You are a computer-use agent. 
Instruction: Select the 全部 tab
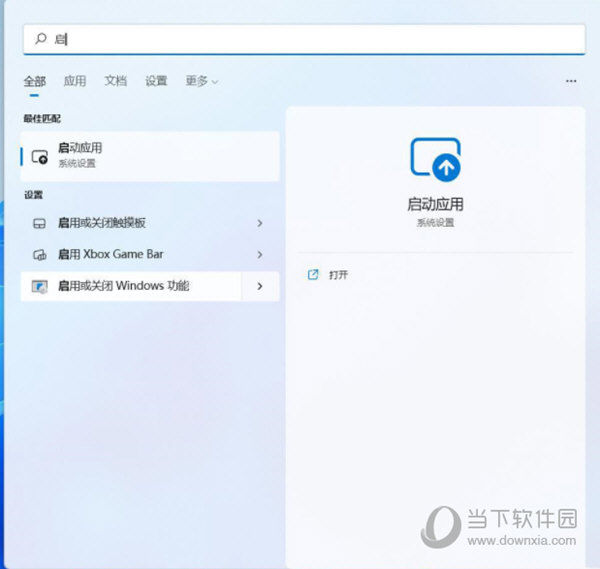pyautogui.click(x=34, y=81)
